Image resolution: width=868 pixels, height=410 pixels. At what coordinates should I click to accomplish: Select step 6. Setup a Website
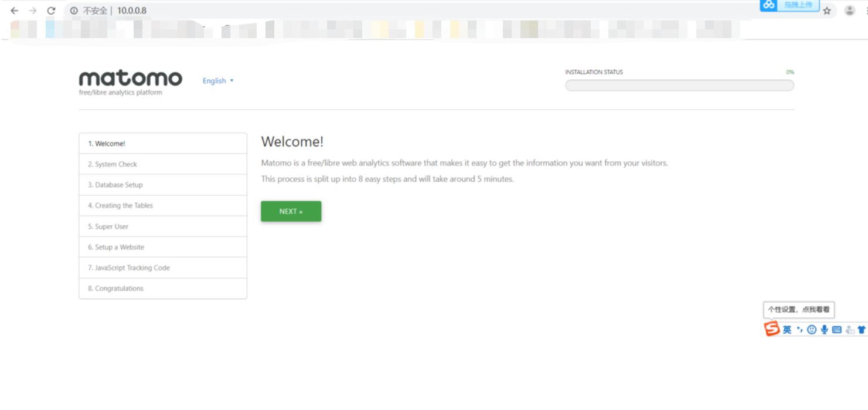pos(163,247)
